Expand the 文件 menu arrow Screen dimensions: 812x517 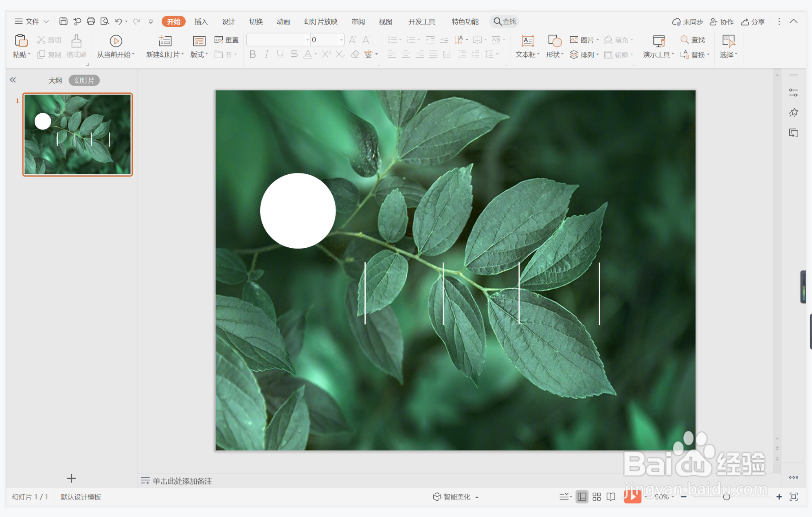(46, 22)
